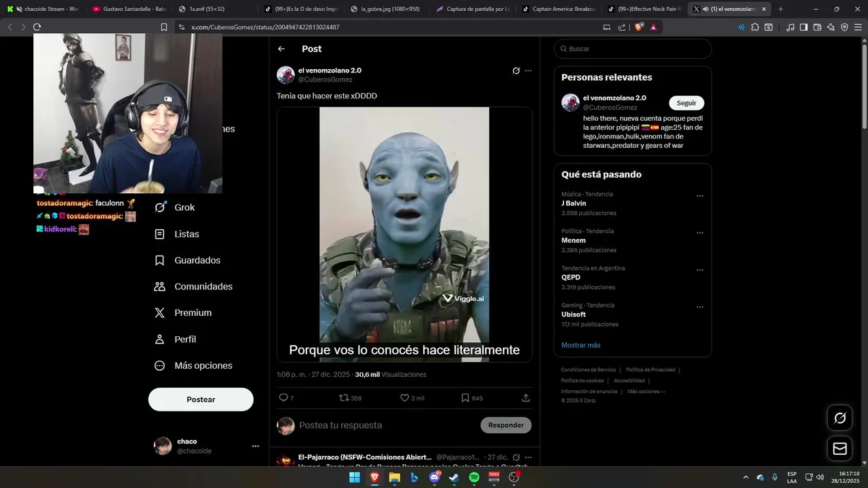The height and width of the screenshot is (488, 868).
Task: Open Comunidades in the sidebar
Action: tap(193, 287)
